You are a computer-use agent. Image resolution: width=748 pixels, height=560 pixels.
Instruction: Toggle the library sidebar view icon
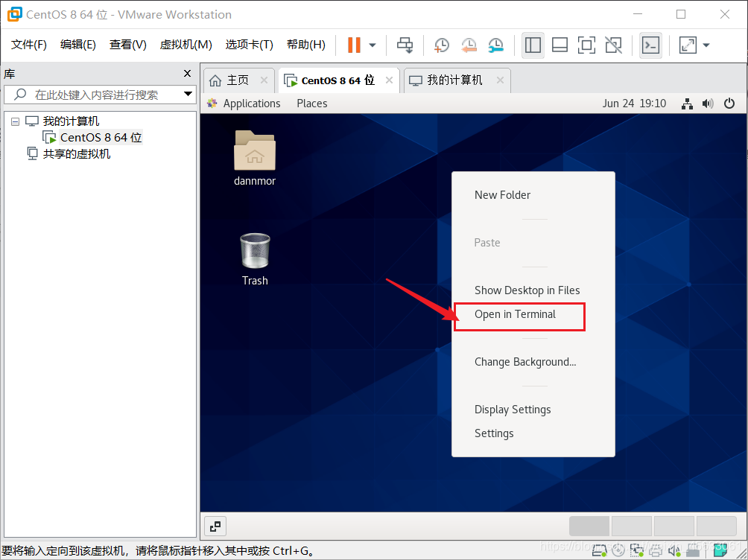coord(533,45)
